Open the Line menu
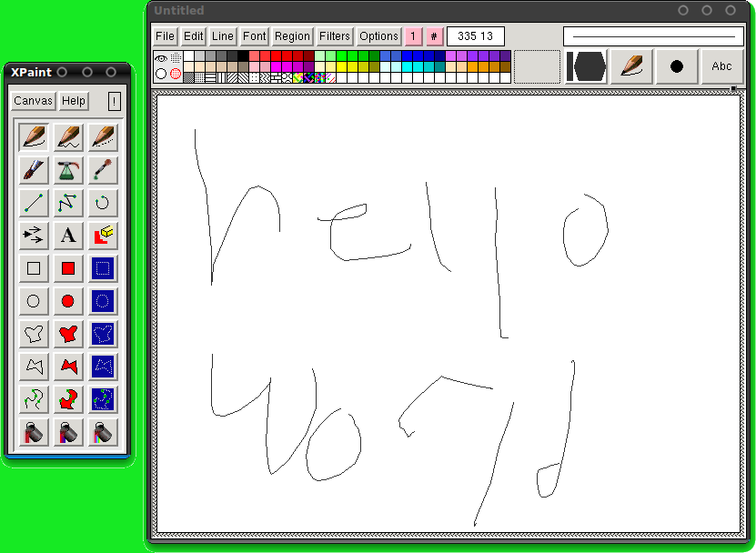The width and height of the screenshot is (756, 553). (x=222, y=35)
